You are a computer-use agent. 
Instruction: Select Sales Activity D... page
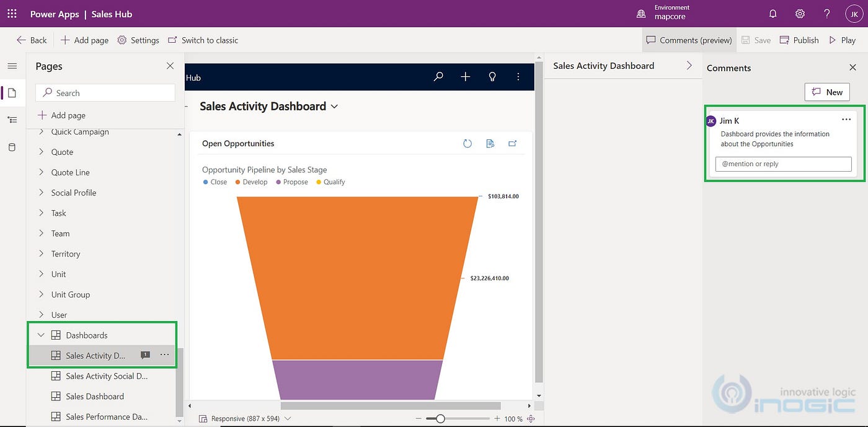pyautogui.click(x=95, y=356)
